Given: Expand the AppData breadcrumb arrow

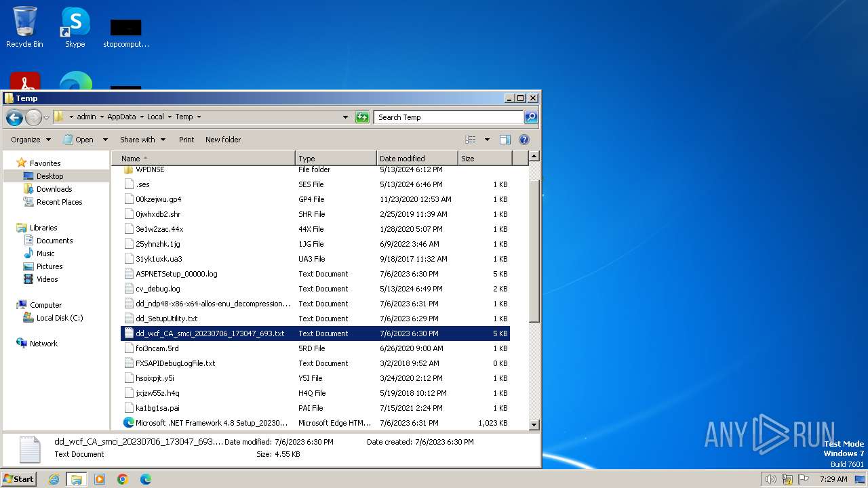Looking at the screenshot, I should 142,117.
